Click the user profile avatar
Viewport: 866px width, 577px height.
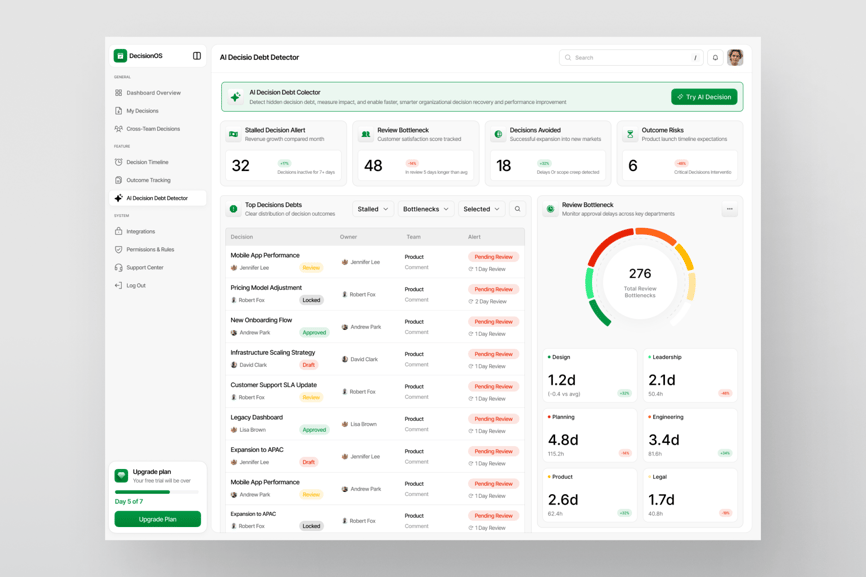735,57
